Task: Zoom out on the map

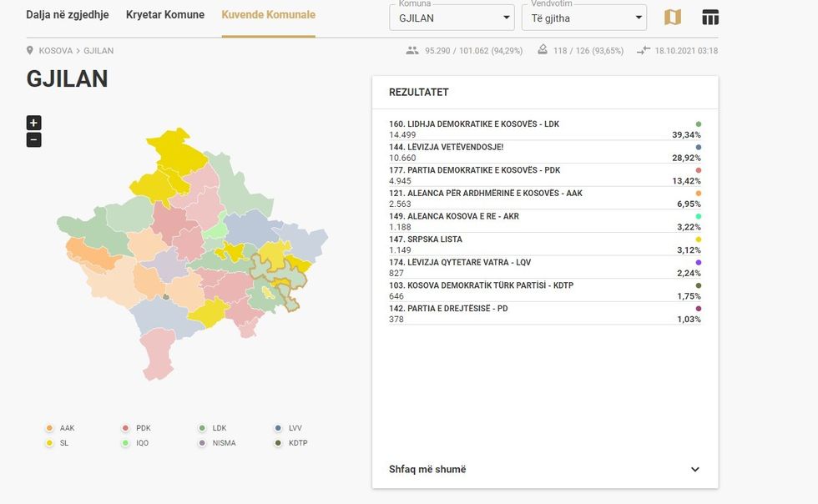Action: point(33,140)
